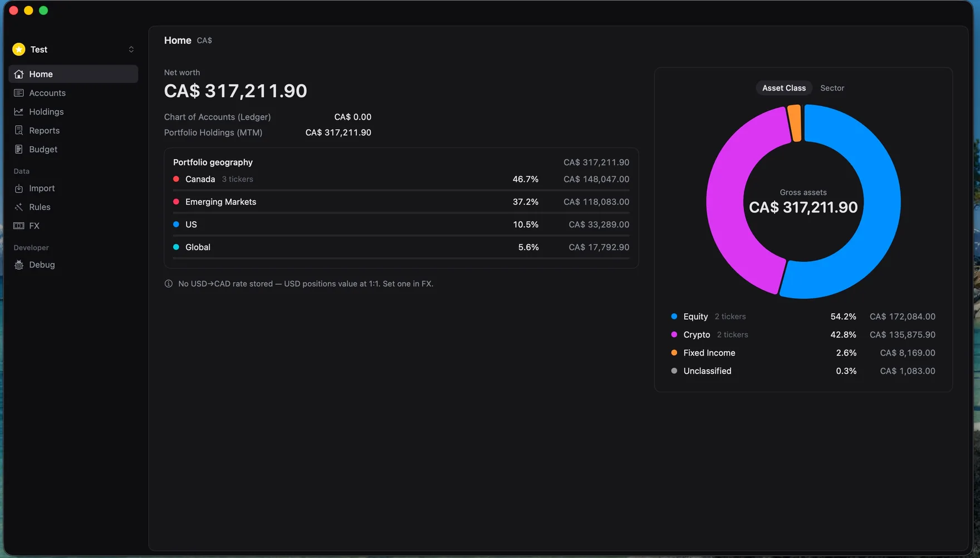This screenshot has height=558, width=980.
Task: Click the Budget sheet icon
Action: tap(19, 150)
